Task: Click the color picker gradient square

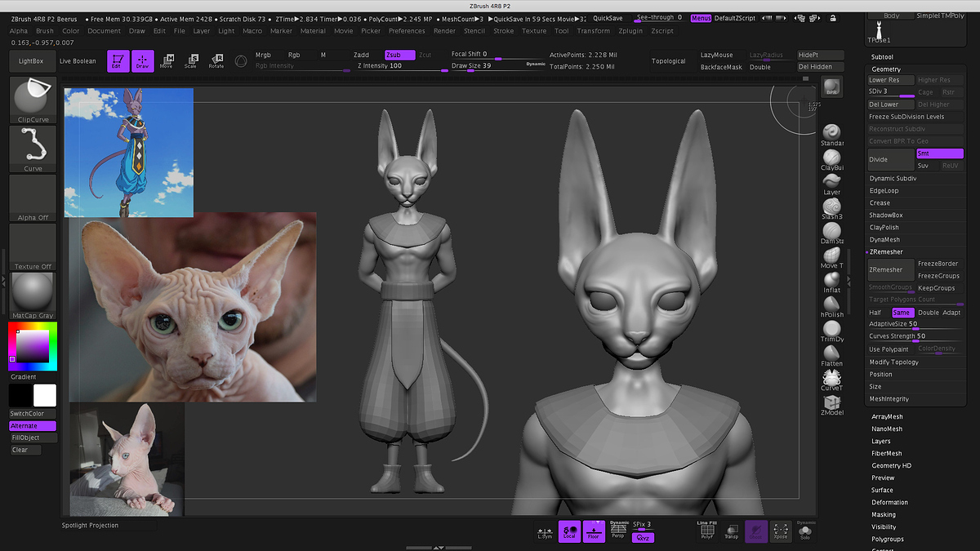Action: click(x=33, y=344)
